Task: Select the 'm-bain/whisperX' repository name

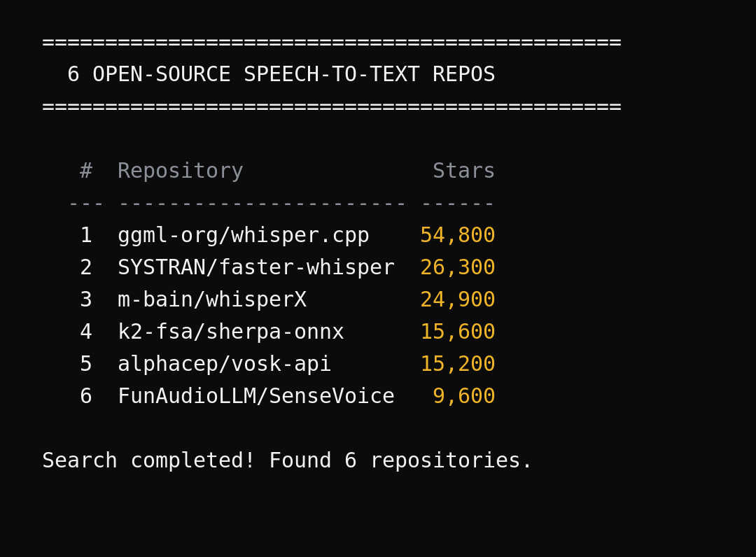Action: click(x=212, y=299)
